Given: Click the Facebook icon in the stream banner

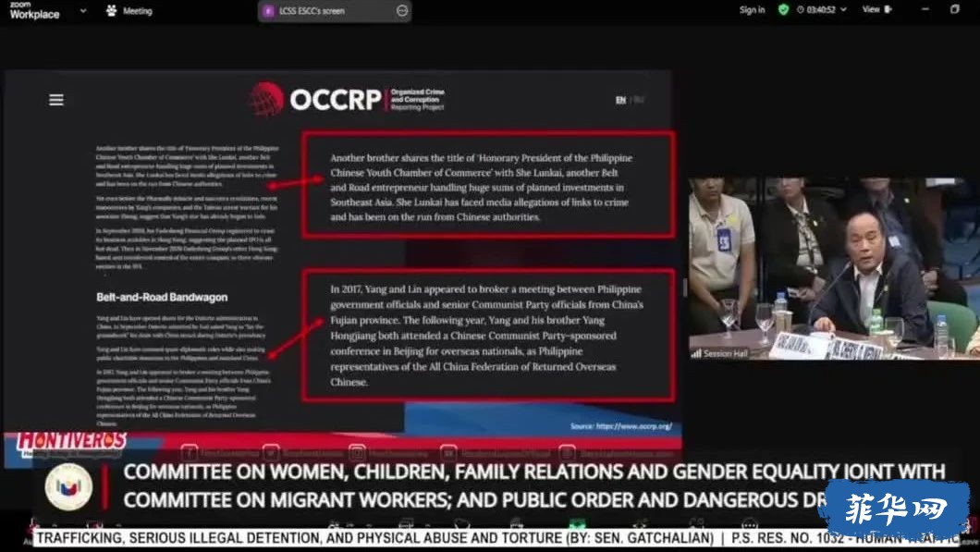Looking at the screenshot, I should point(190,452).
